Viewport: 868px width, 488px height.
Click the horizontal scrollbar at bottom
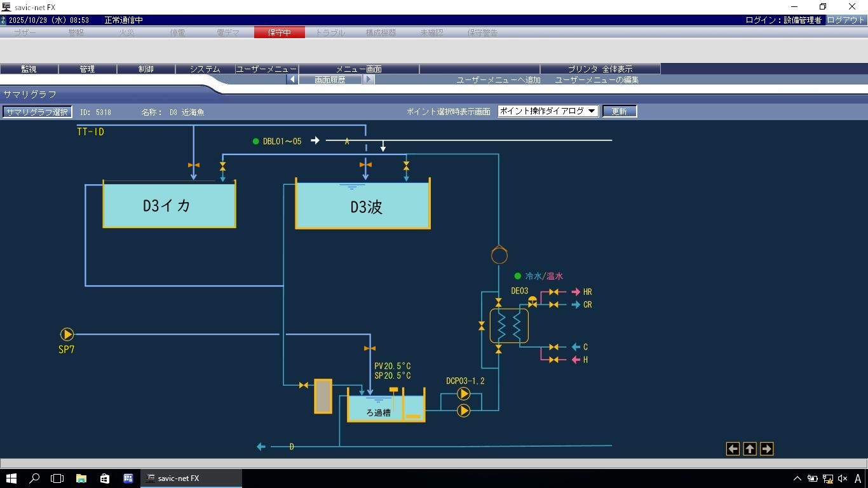click(433, 464)
